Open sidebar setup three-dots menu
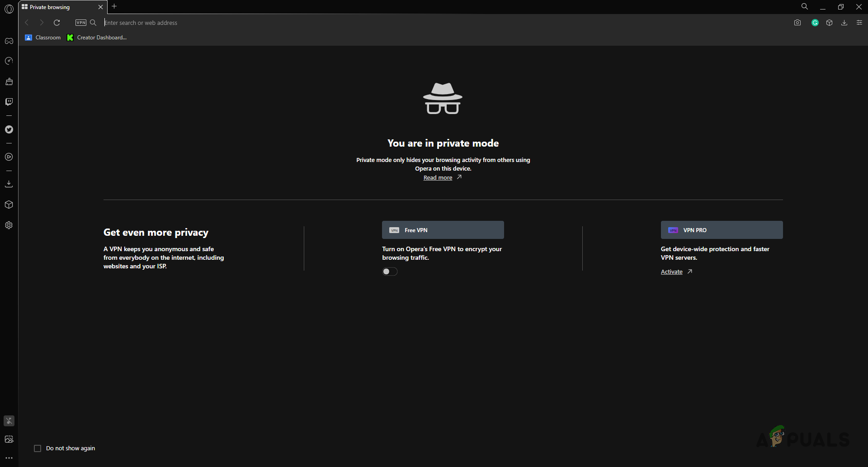The image size is (868, 467). (x=9, y=458)
